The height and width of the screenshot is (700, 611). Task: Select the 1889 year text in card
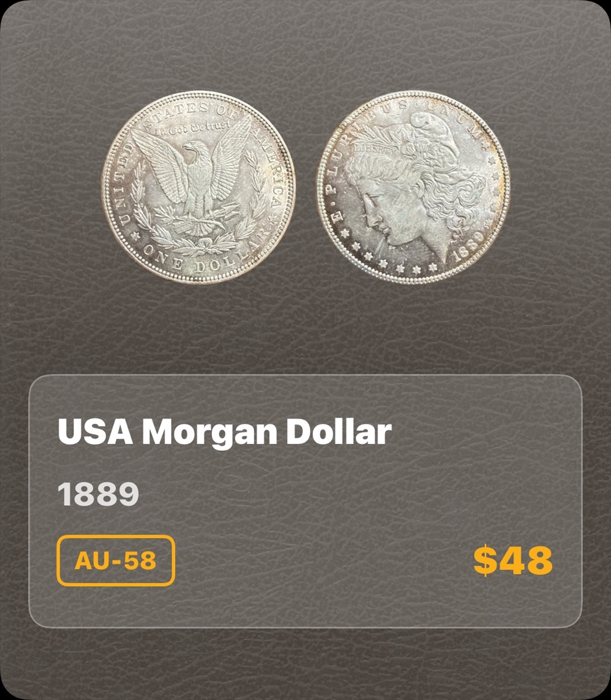coord(98,495)
